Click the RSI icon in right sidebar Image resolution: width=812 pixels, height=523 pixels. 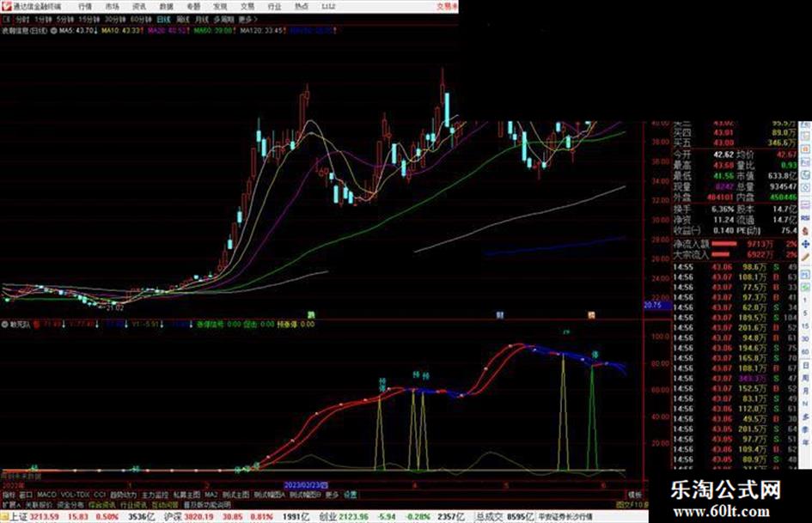coord(805,218)
